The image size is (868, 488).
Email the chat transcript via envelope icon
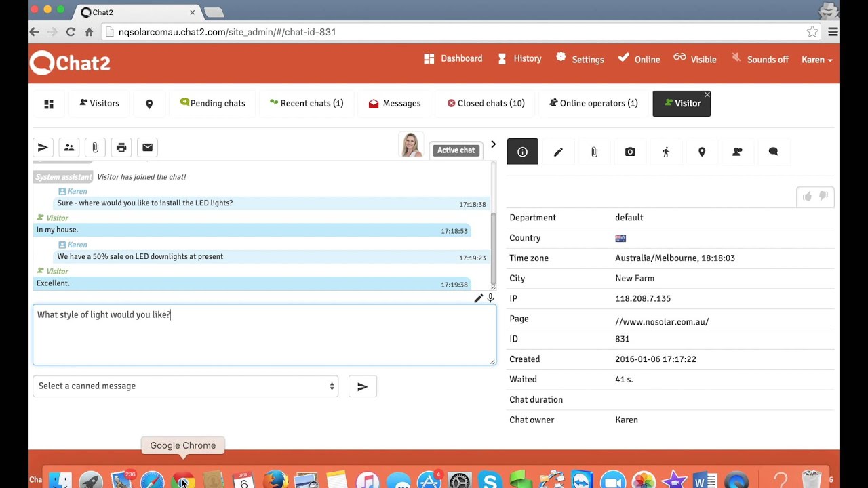[147, 147]
